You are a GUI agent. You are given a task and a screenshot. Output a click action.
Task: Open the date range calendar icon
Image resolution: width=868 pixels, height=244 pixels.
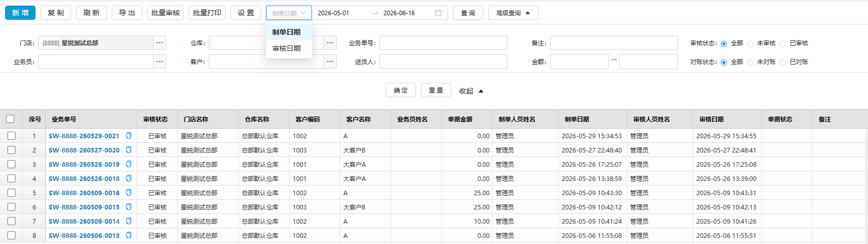click(438, 13)
